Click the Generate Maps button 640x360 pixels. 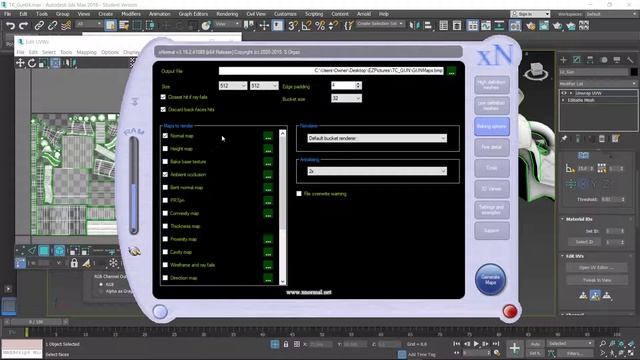491,280
